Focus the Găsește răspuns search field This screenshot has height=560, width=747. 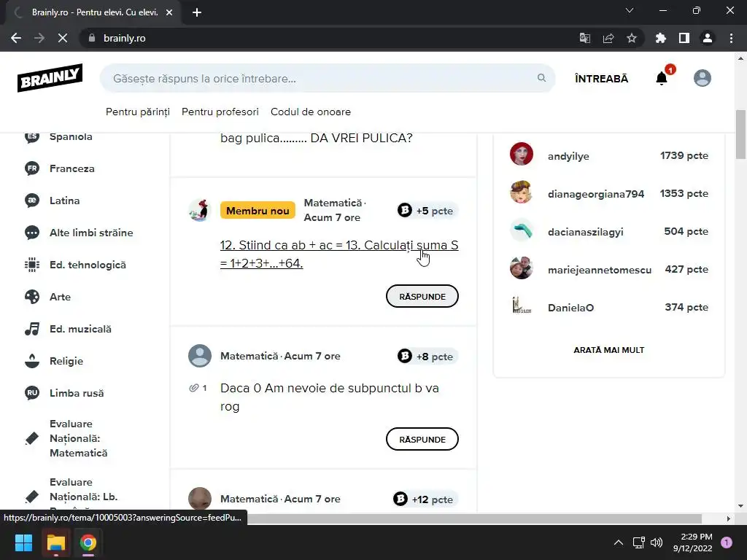[x=328, y=78]
